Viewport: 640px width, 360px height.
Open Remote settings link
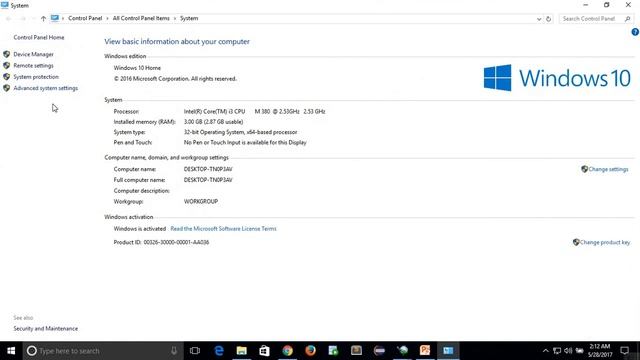pos(33,66)
